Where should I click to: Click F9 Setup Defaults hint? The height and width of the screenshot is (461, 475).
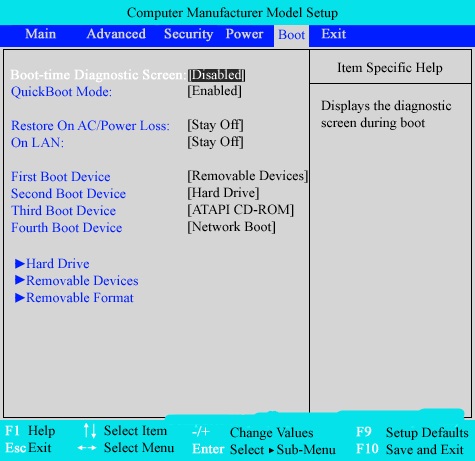tap(412, 432)
